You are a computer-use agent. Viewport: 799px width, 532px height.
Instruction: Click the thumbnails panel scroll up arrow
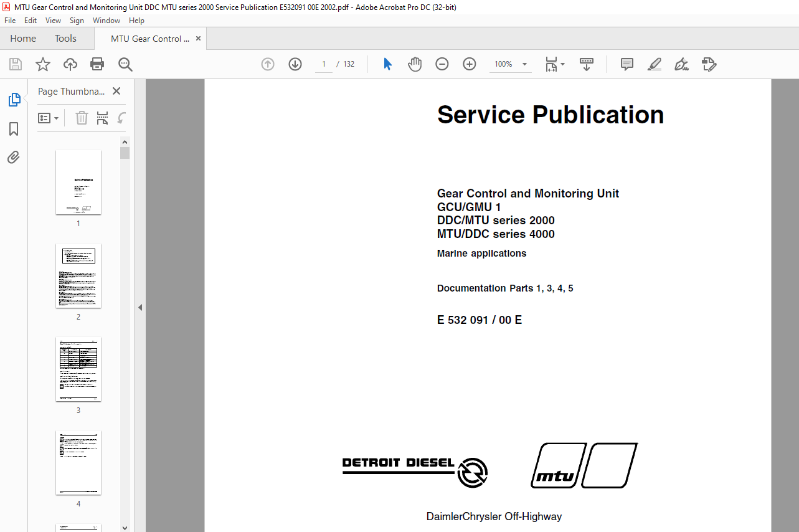(x=125, y=141)
